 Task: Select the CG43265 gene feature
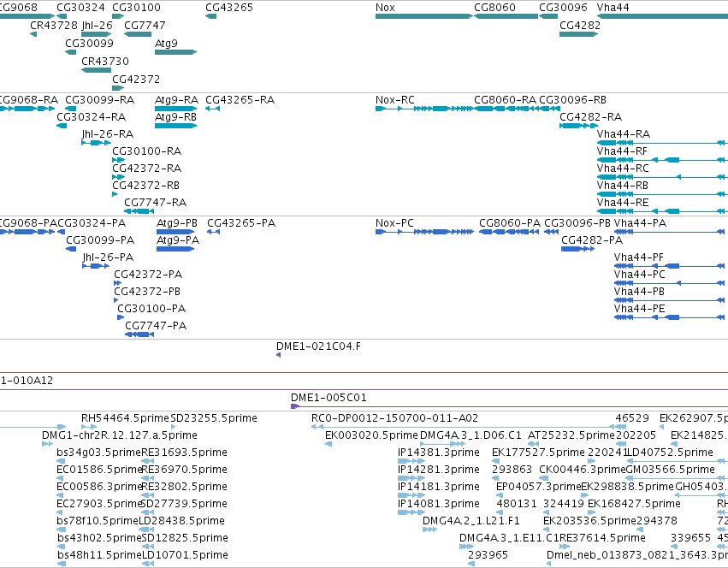click(x=210, y=16)
